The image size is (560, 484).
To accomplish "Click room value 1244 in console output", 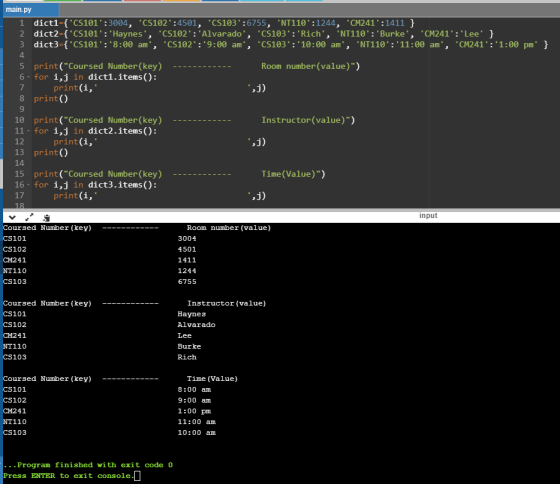I will (187, 271).
